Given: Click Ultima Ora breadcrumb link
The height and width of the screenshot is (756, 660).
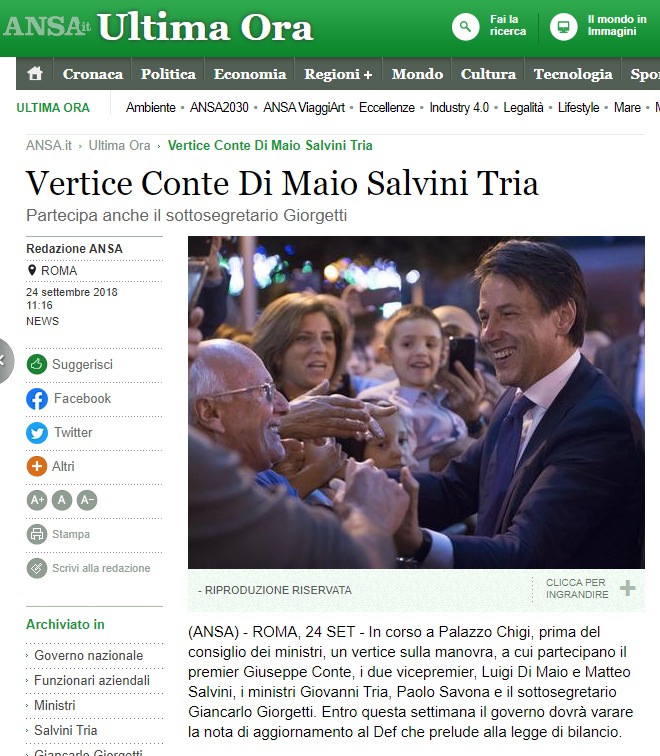Looking at the screenshot, I should (x=119, y=145).
